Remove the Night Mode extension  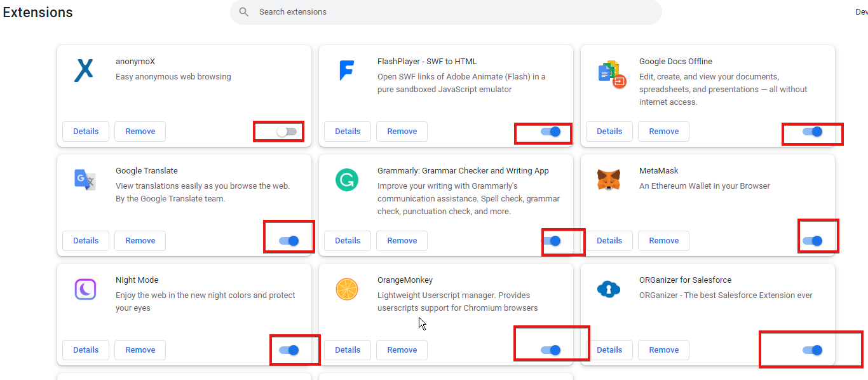click(140, 350)
